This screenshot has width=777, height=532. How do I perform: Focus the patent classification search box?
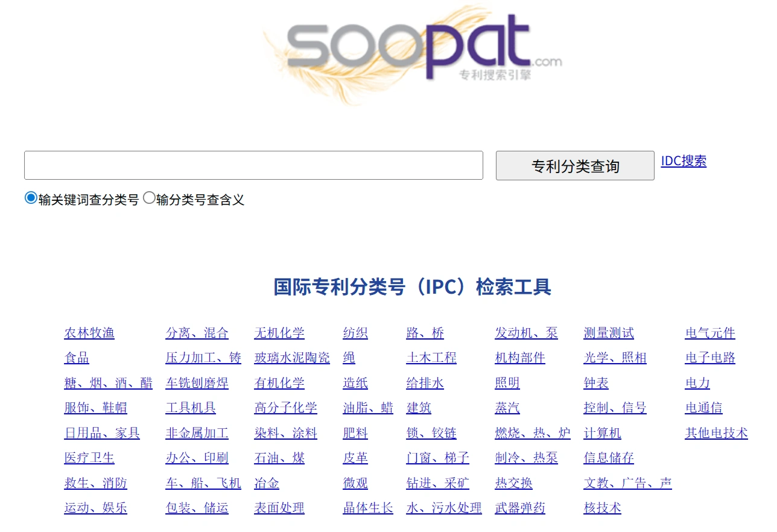(x=253, y=165)
